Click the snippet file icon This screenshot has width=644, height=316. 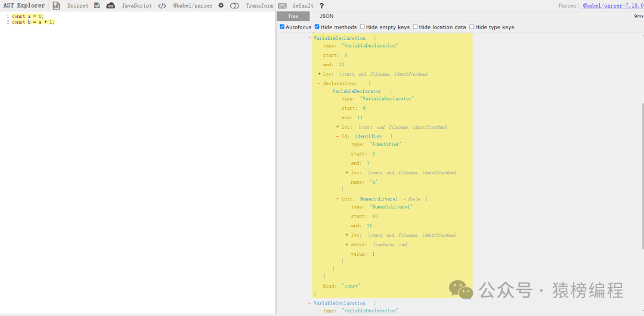pos(57,6)
